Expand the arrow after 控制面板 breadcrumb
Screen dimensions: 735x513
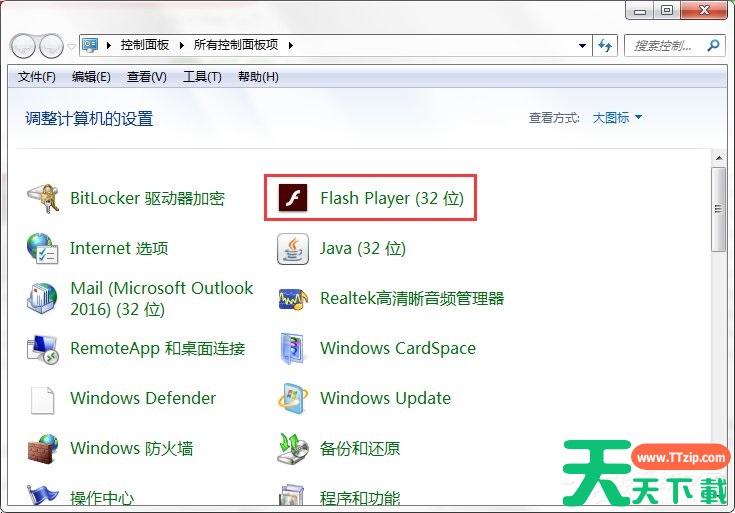(x=182, y=45)
